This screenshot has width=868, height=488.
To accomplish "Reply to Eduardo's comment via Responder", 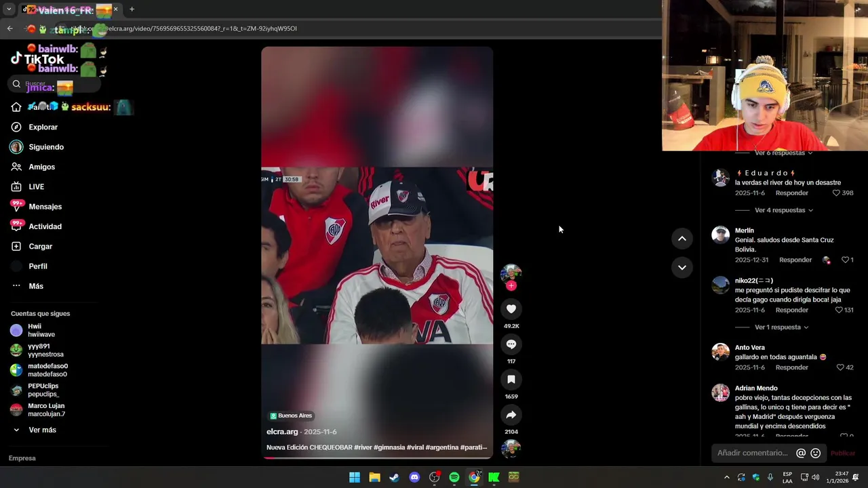I will pyautogui.click(x=791, y=193).
